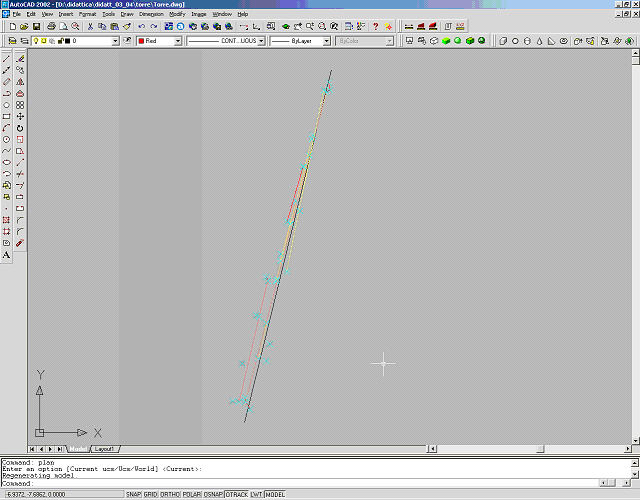
Task: Choose the Explode tool
Action: tap(20, 243)
